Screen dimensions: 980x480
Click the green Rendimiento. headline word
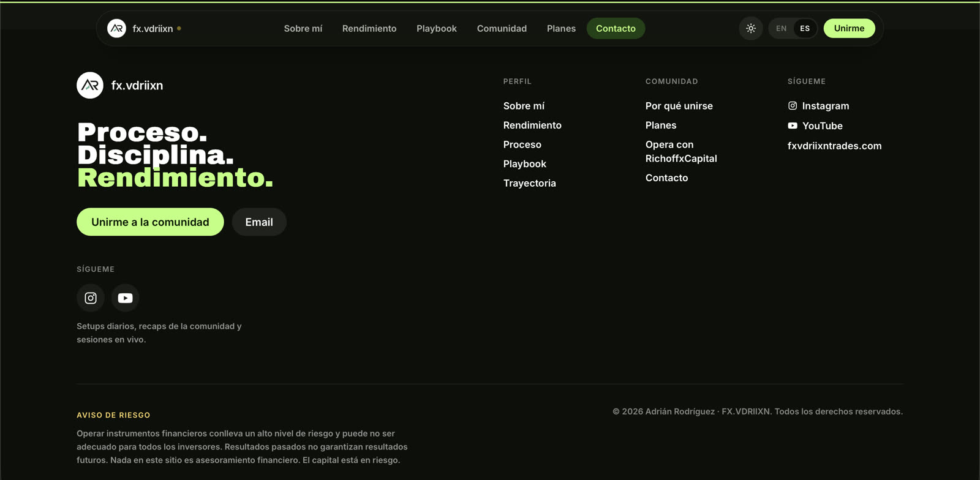(175, 178)
